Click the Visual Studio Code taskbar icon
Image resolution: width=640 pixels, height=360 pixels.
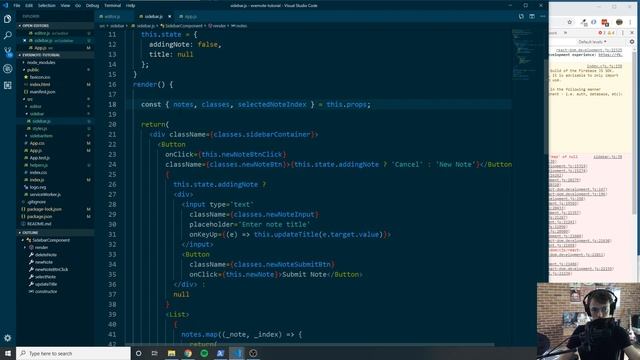click(237, 353)
